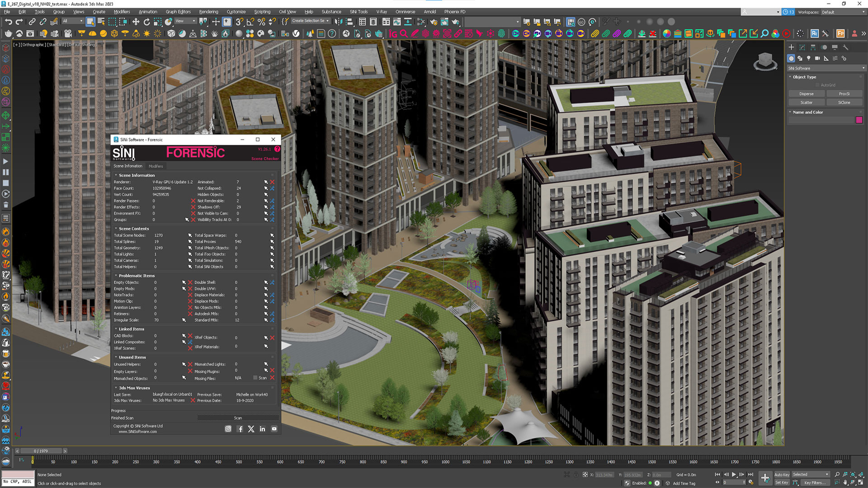Toggle Auto Key mode

[782, 474]
